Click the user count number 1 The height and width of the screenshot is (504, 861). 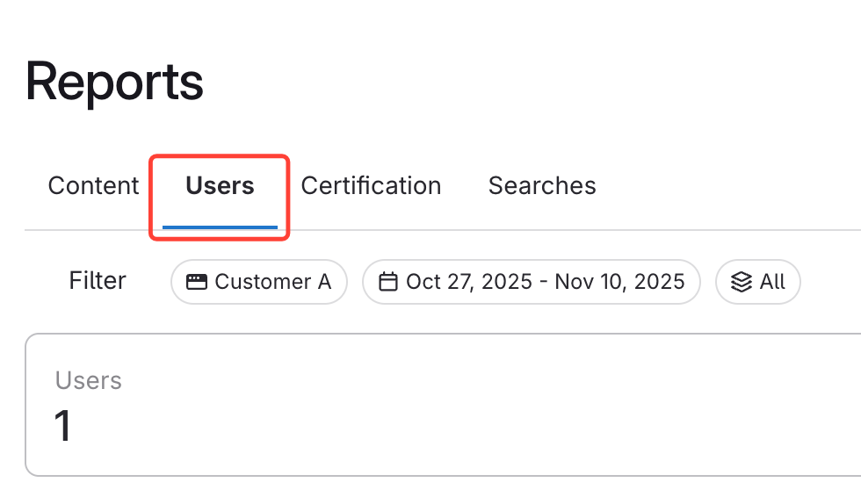[63, 427]
